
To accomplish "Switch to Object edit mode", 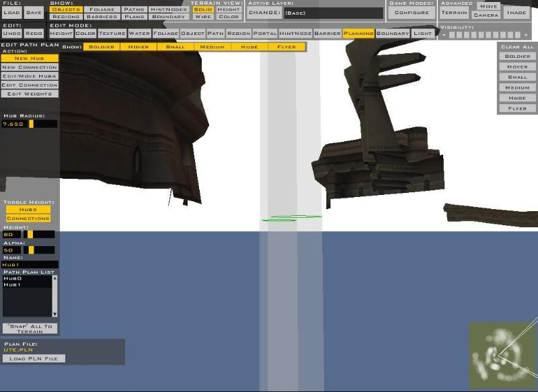I will click(x=193, y=33).
